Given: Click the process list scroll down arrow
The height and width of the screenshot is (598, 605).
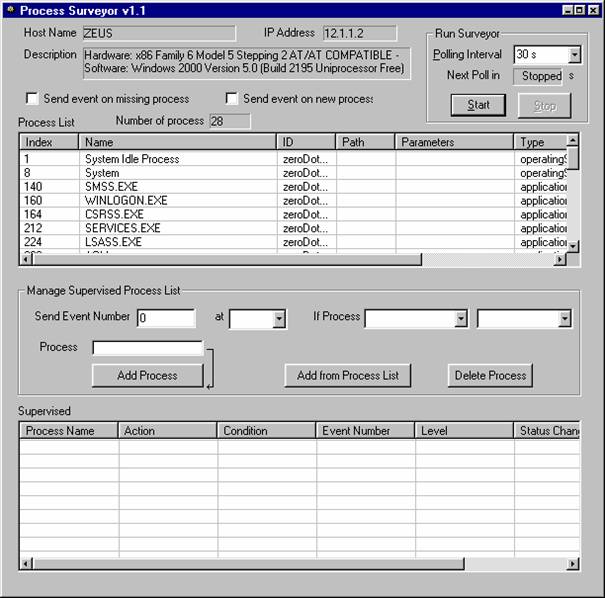Looking at the screenshot, I should 573,246.
